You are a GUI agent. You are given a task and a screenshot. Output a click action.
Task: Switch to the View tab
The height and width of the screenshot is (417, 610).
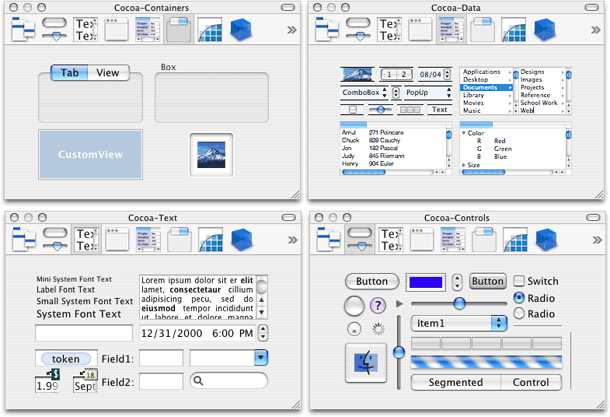tap(108, 73)
